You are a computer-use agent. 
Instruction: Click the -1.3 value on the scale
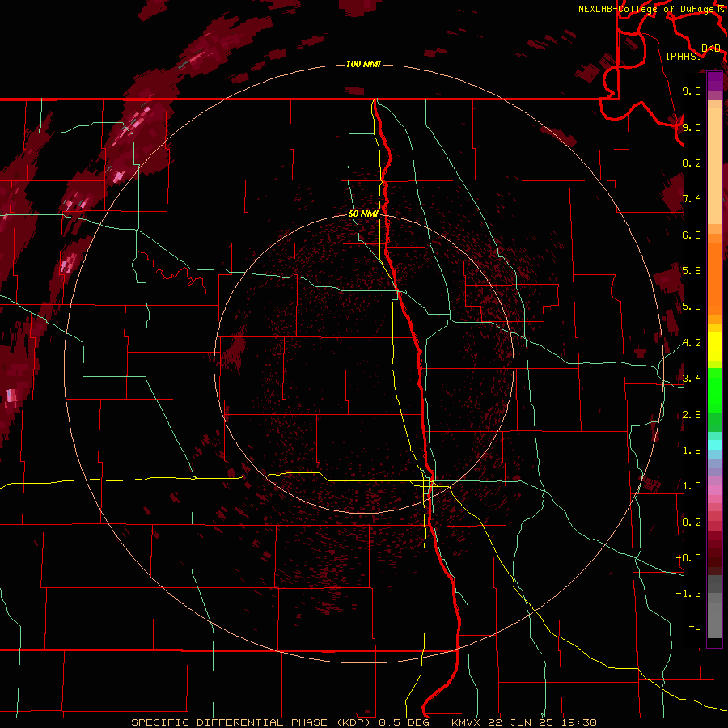click(688, 594)
